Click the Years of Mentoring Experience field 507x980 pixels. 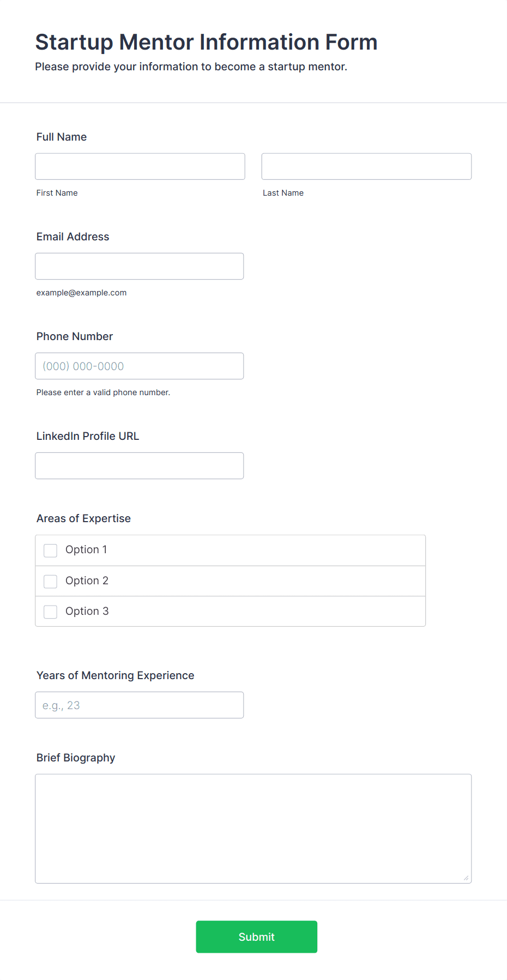click(140, 705)
